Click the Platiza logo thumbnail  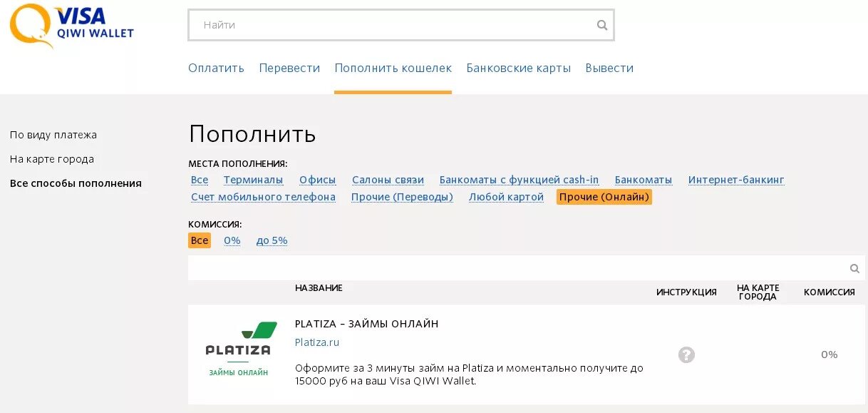[x=238, y=349]
